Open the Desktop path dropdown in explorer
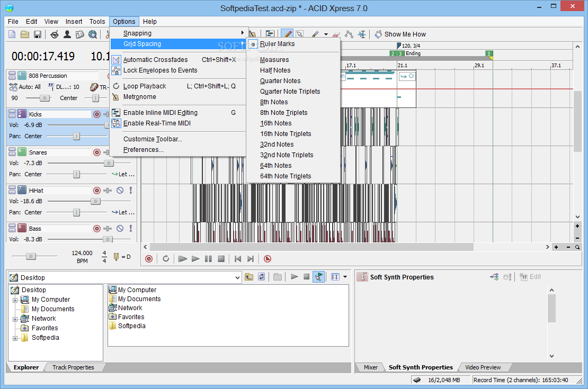This screenshot has height=389, width=588. pos(237,278)
